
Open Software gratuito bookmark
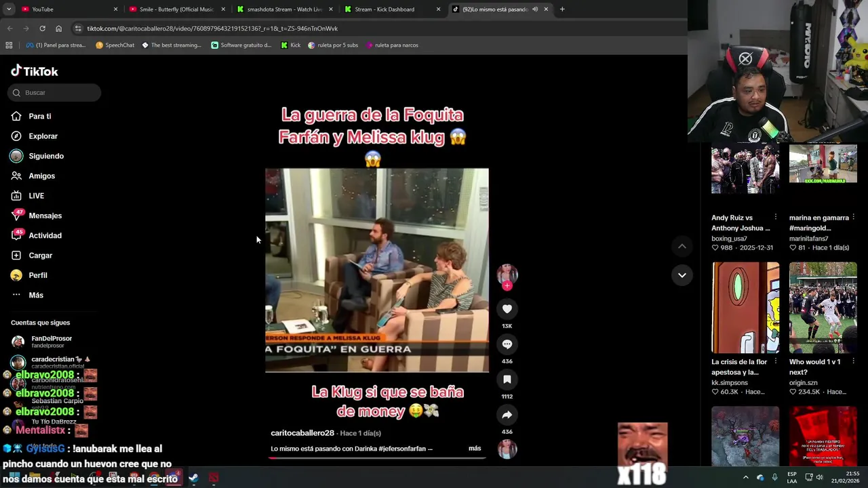(x=241, y=45)
